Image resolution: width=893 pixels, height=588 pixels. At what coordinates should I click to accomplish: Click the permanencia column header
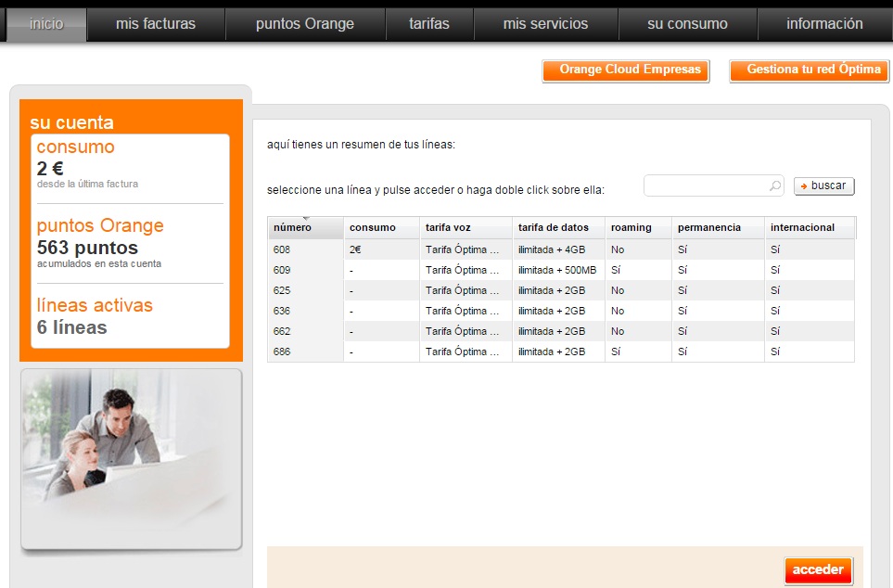[718, 227]
